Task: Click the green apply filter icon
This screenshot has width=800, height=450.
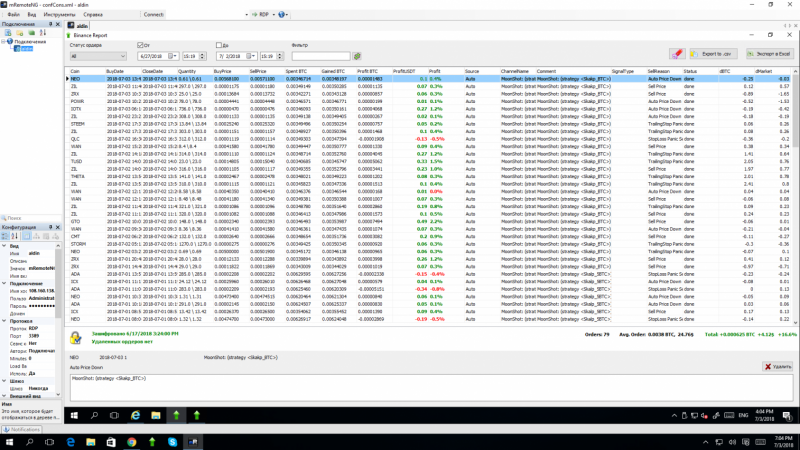Action: pos(357,56)
